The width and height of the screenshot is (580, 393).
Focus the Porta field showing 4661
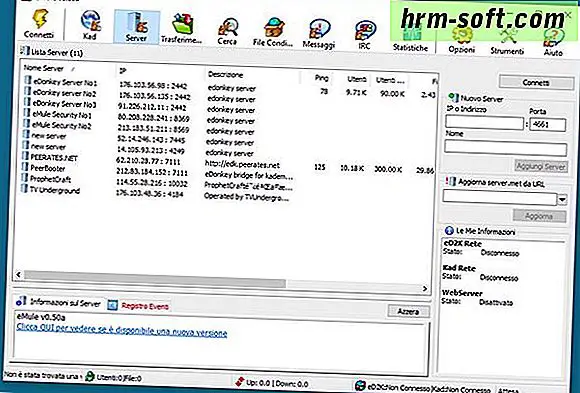548,125
